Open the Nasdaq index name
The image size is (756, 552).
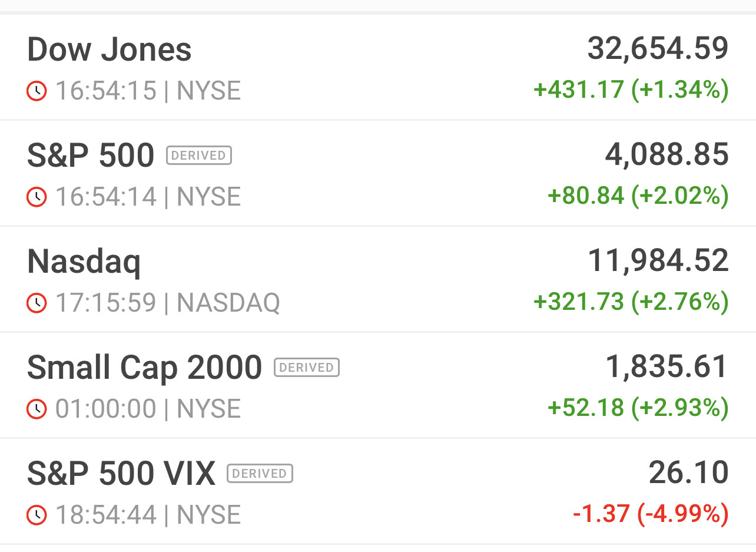(84, 262)
